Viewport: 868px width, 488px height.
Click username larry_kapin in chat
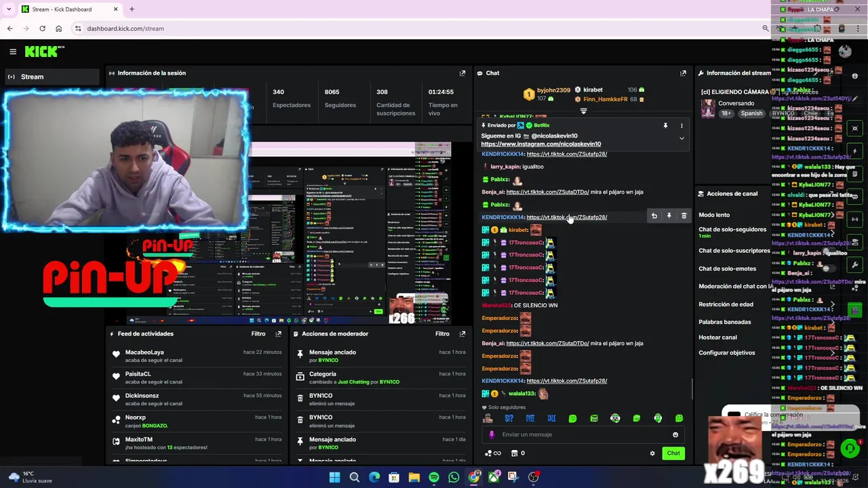[x=505, y=167]
